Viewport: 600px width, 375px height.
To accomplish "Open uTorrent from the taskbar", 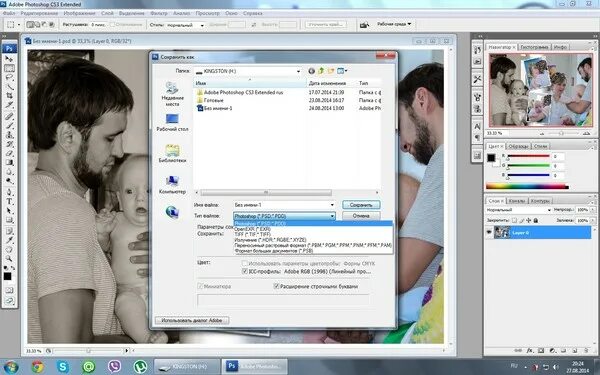I will 140,367.
